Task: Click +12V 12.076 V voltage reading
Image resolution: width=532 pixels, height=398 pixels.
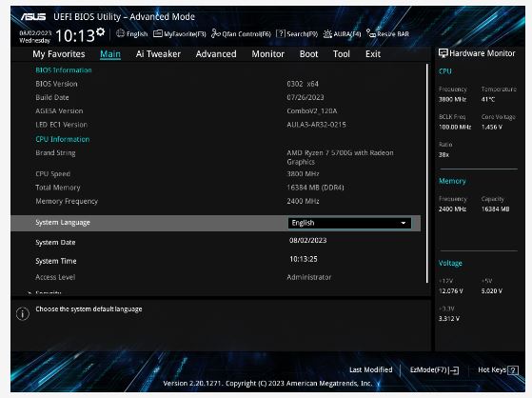Action: click(x=450, y=291)
